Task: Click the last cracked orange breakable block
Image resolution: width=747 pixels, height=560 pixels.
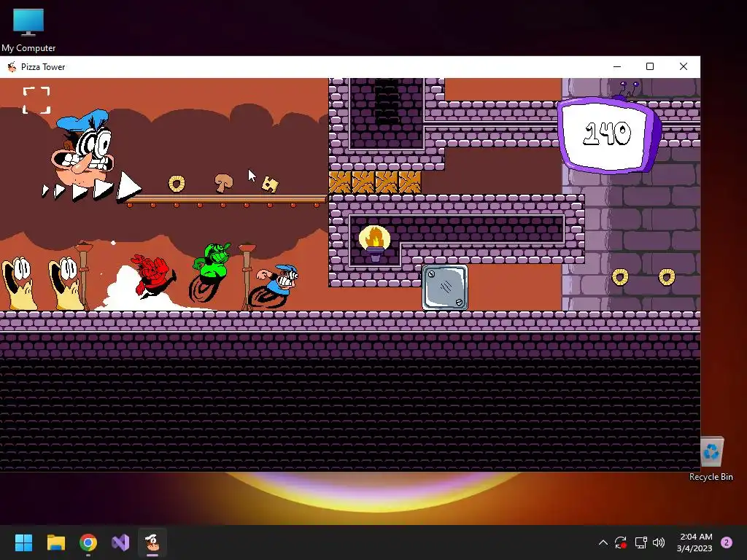Action: pyautogui.click(x=410, y=182)
